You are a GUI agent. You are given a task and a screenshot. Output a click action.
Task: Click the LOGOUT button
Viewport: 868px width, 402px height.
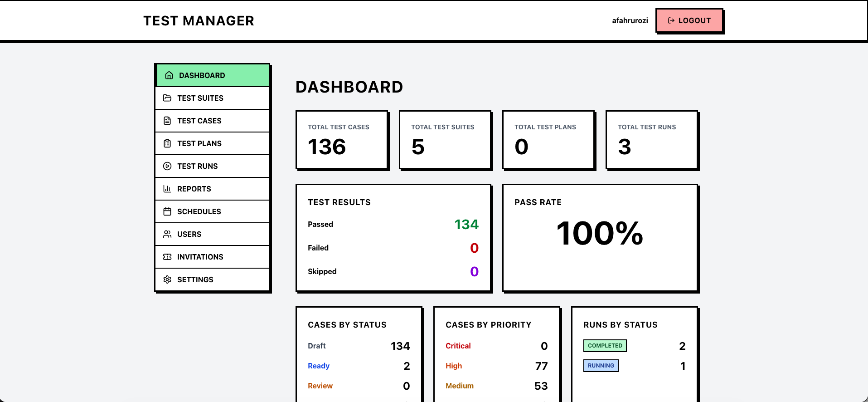pos(689,20)
